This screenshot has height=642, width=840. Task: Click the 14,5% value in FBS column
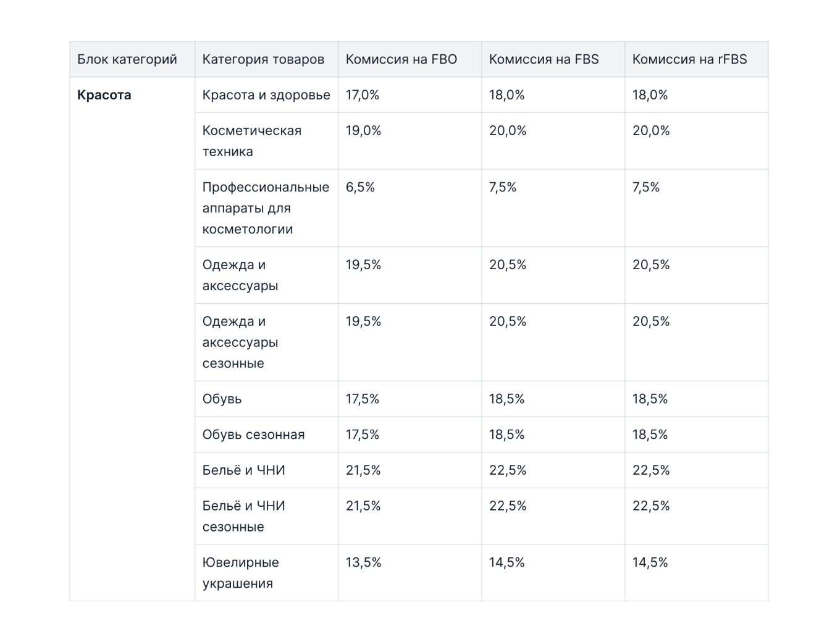coord(506,562)
